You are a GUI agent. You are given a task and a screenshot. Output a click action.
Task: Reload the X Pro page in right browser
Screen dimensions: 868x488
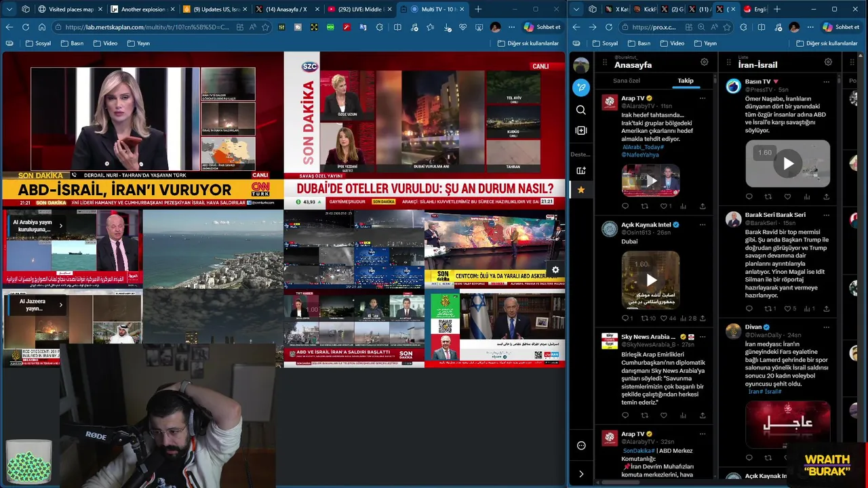coord(609,27)
